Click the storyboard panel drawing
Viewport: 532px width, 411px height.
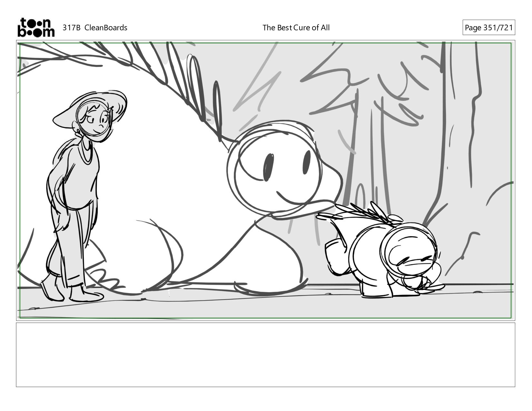coord(266,181)
